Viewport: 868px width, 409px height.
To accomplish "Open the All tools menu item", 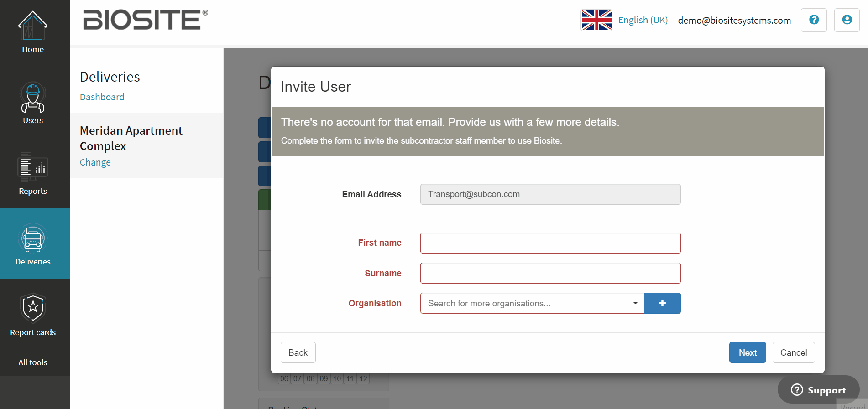I will click(33, 362).
